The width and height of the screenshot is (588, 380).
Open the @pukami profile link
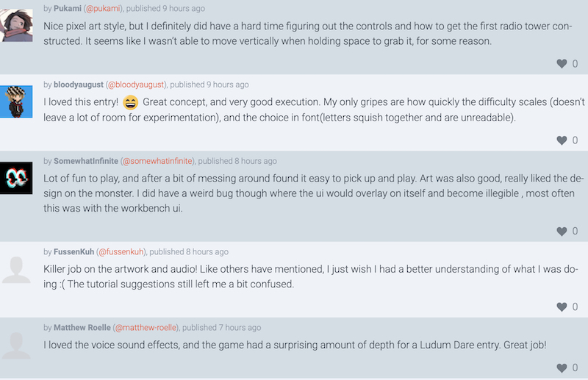[103, 8]
